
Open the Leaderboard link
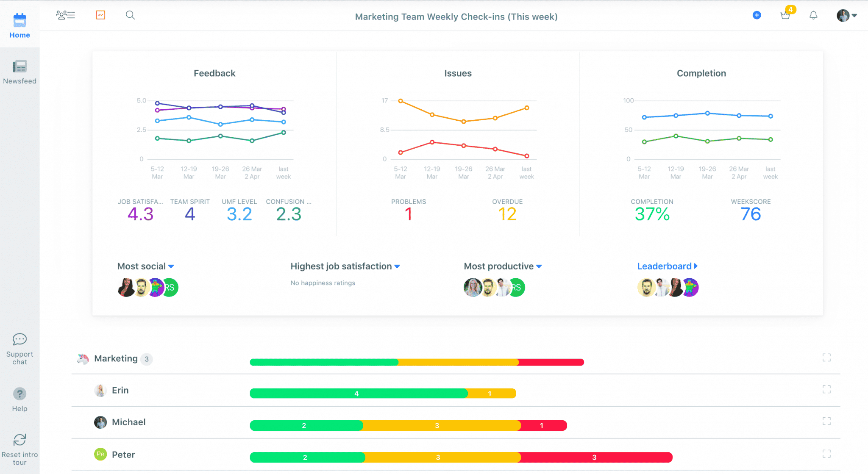667,266
